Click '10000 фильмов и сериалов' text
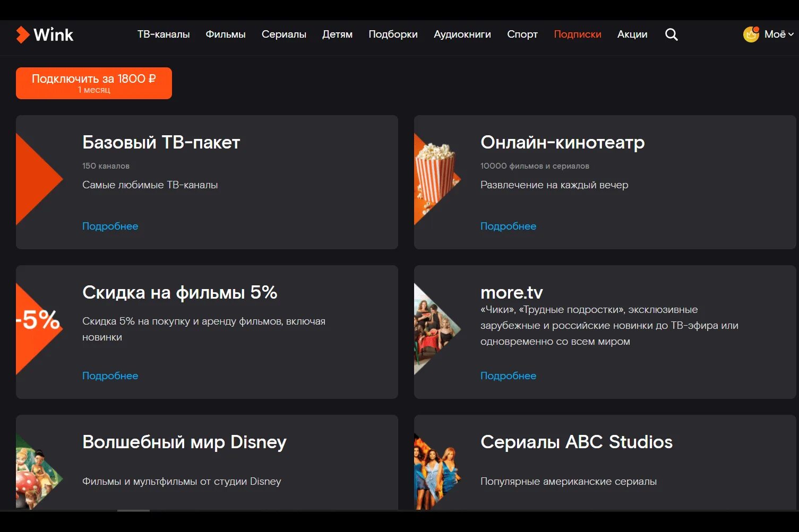The height and width of the screenshot is (532, 799). [535, 166]
